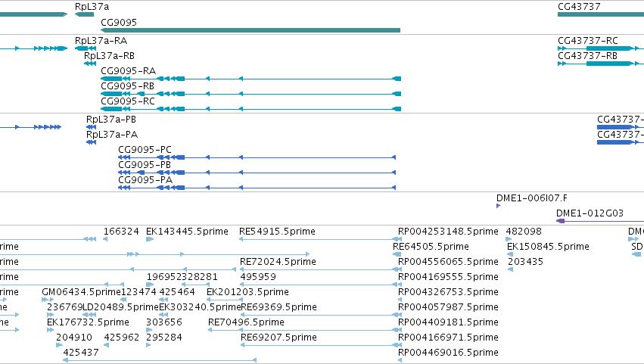Image resolution: width=644 pixels, height=364 pixels.
Task: Click the purple arrow under DME1-006I07.F
Action: tap(498, 206)
